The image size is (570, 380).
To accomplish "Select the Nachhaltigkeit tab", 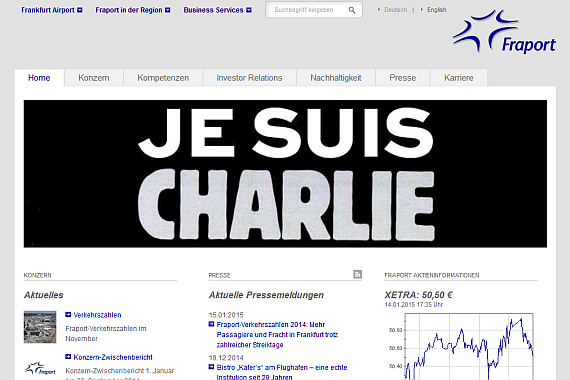I will pyautogui.click(x=336, y=78).
